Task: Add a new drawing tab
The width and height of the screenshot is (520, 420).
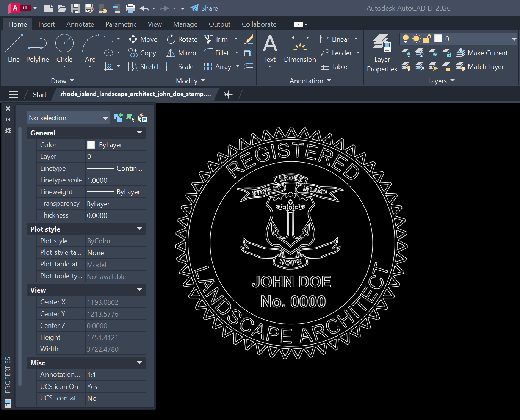Action: (228, 94)
